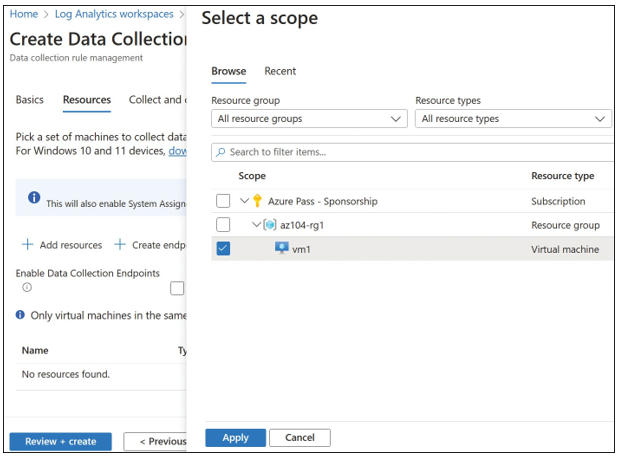Open Log Analytics workspaces breadcrumb

(x=114, y=14)
